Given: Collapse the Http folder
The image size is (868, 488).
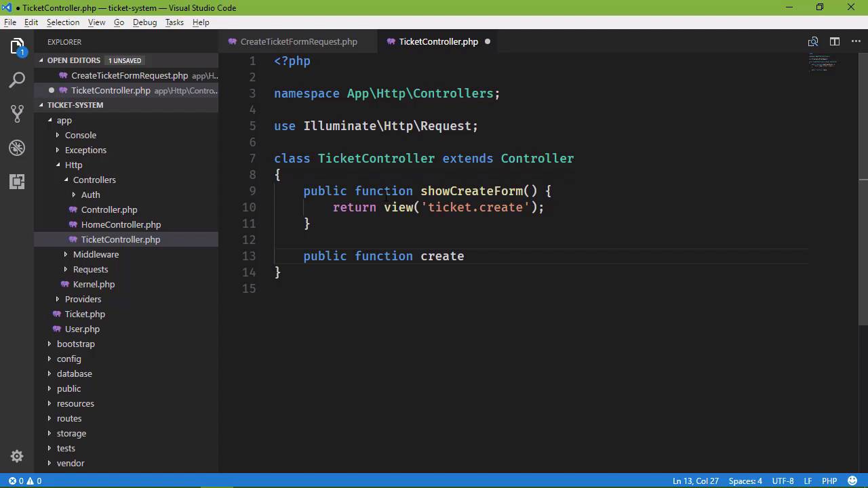Looking at the screenshot, I should (x=58, y=165).
